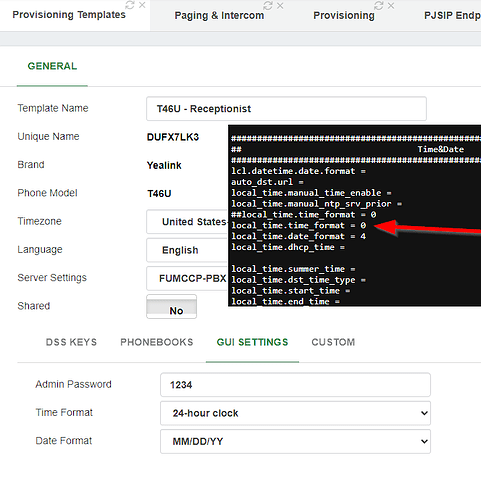
Task: Click the Provisioning tab refresh icon
Action: [x=379, y=6]
